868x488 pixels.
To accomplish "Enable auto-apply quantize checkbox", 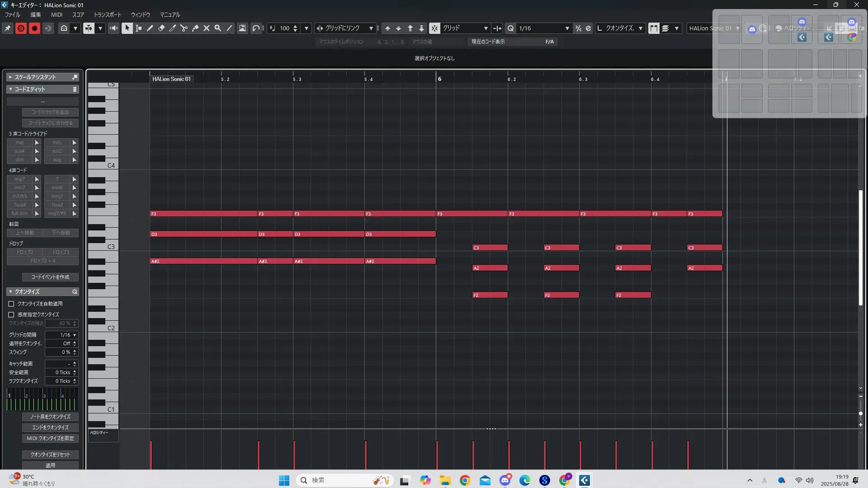I will pyautogui.click(x=11, y=304).
